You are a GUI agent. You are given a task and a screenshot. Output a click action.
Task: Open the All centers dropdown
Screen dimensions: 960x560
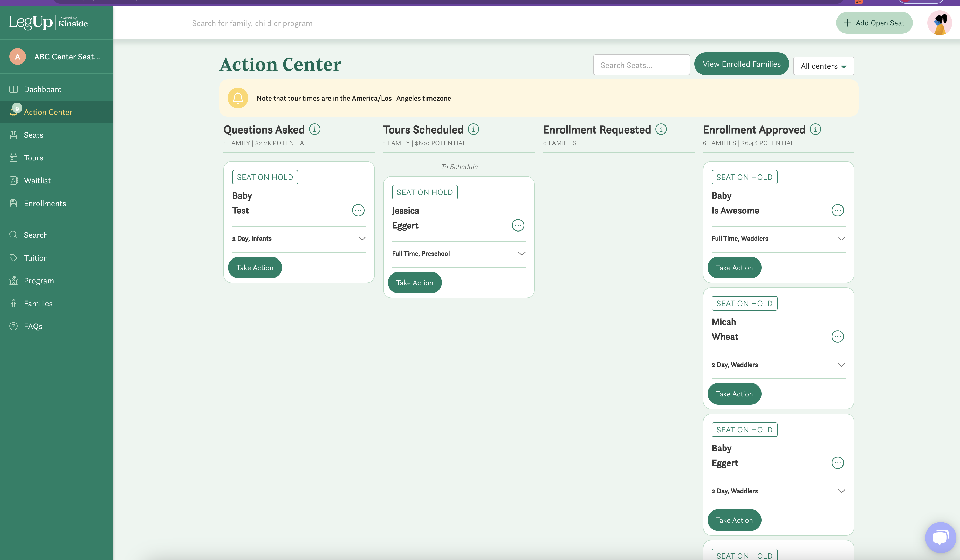pyautogui.click(x=824, y=66)
